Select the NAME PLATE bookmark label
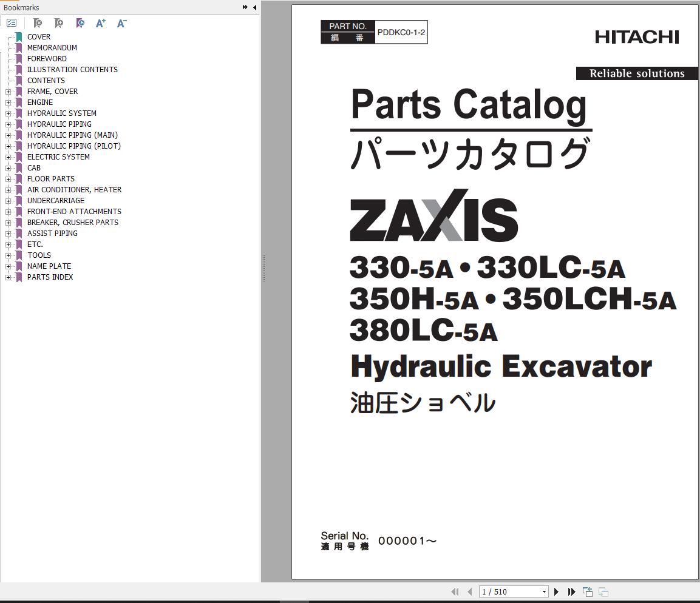 tap(49, 266)
